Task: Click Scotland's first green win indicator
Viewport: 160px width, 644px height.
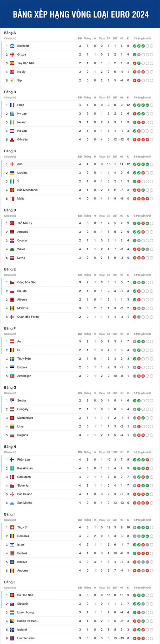Action: [135, 46]
